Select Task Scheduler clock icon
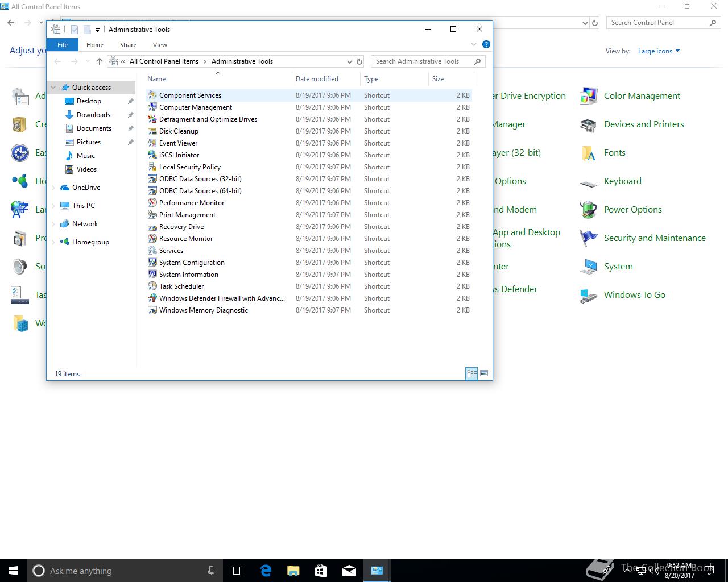 tap(152, 286)
